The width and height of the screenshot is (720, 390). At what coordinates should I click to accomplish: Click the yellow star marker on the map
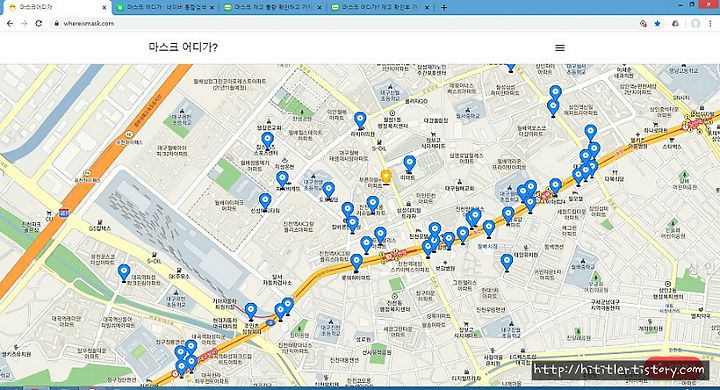pos(386,177)
